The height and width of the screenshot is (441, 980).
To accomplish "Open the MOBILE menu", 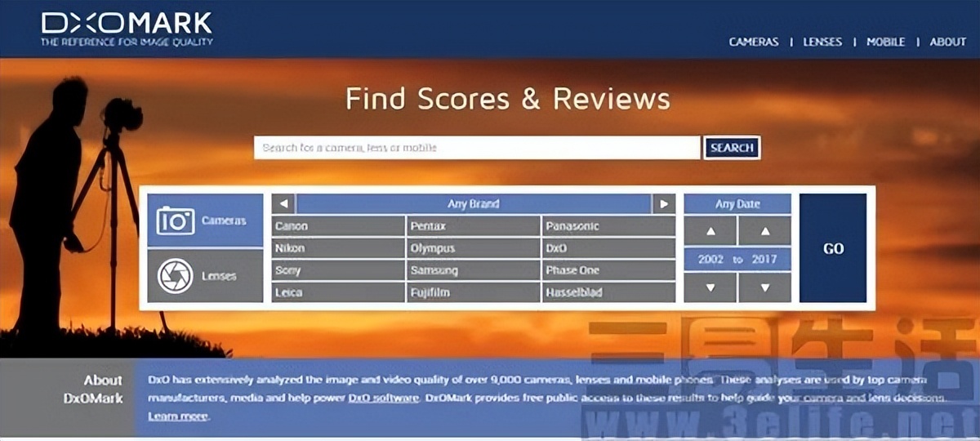I will (885, 42).
